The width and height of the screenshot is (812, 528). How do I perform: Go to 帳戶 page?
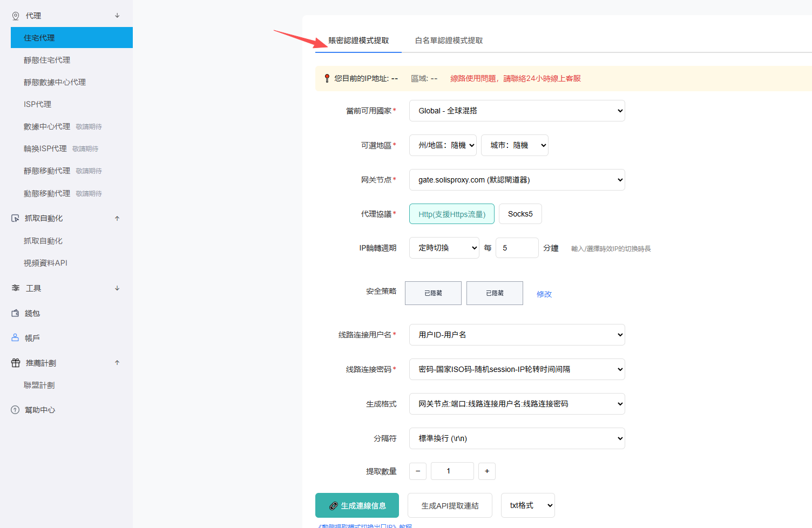32,338
